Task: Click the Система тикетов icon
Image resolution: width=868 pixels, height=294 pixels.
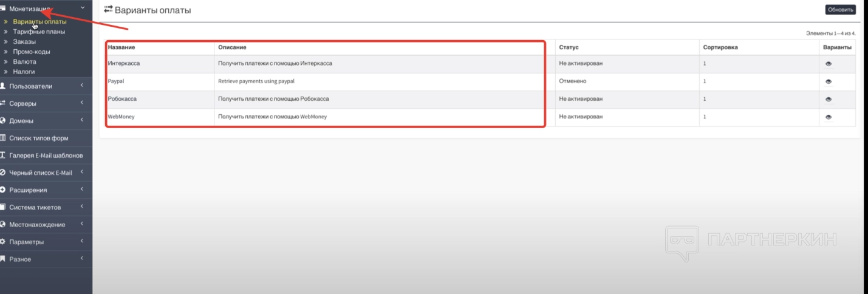Action: click(3, 207)
